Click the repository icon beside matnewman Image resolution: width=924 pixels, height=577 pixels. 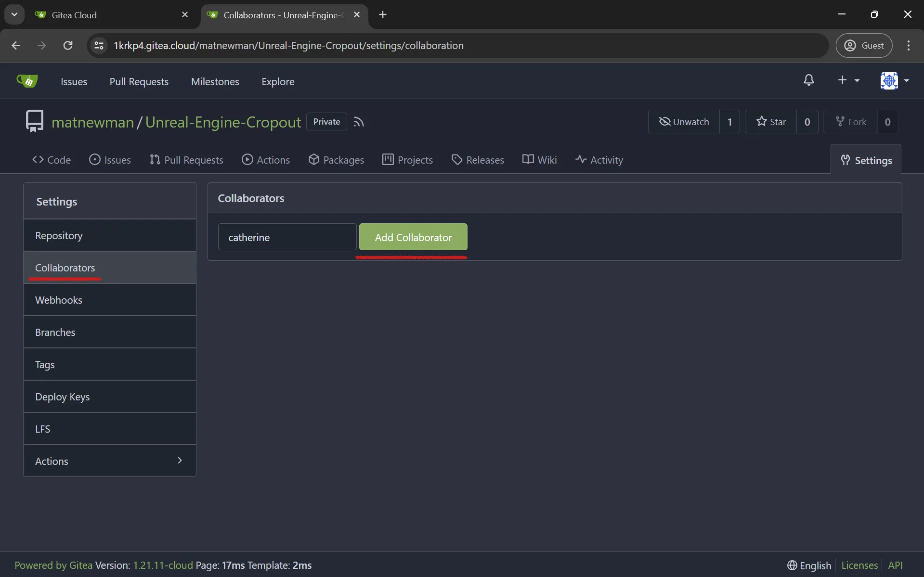34,121
